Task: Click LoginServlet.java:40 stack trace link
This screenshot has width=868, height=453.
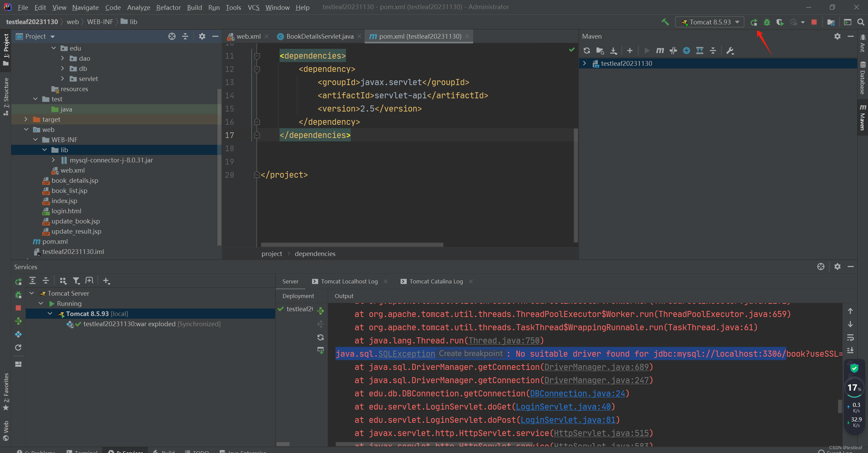Action: tap(563, 407)
